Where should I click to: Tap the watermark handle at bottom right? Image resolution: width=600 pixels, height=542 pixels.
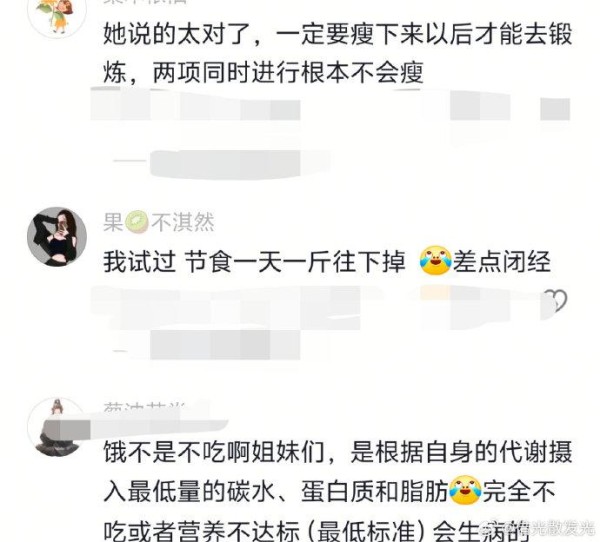[545, 530]
